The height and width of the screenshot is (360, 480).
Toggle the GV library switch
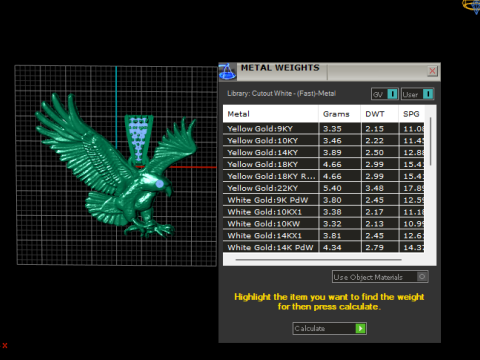pos(385,94)
